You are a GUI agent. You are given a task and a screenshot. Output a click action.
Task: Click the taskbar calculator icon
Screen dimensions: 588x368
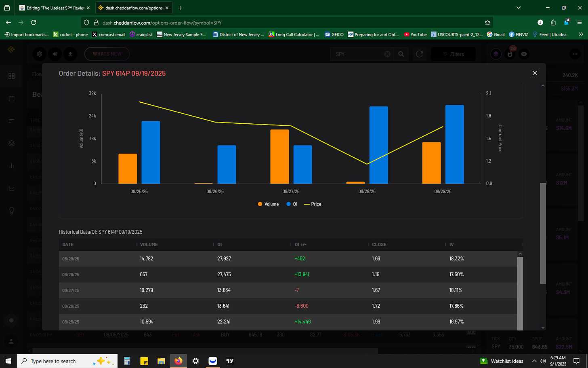click(127, 361)
